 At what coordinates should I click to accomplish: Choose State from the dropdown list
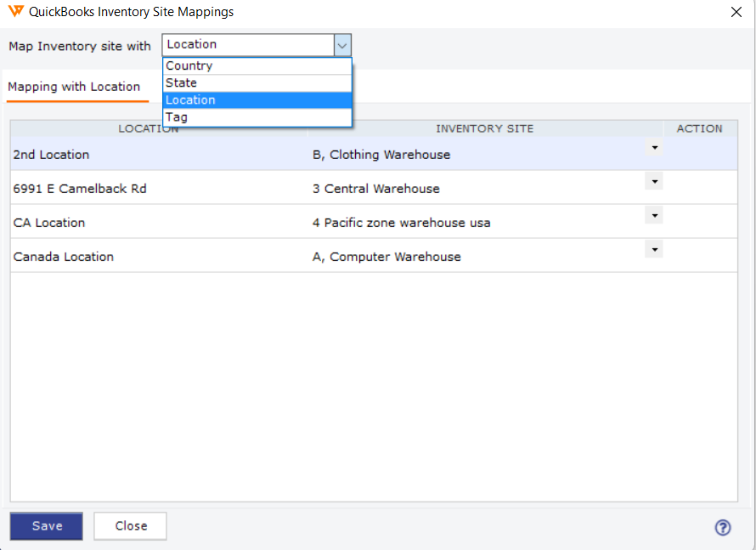coord(257,83)
